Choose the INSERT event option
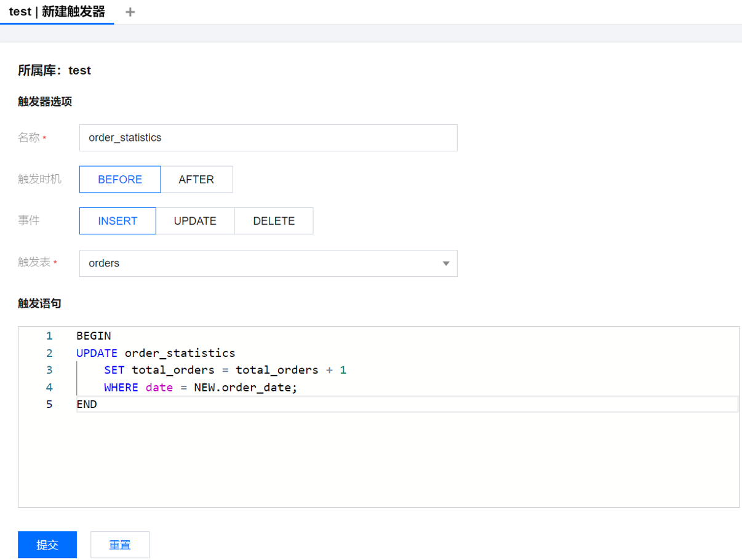 (x=118, y=221)
